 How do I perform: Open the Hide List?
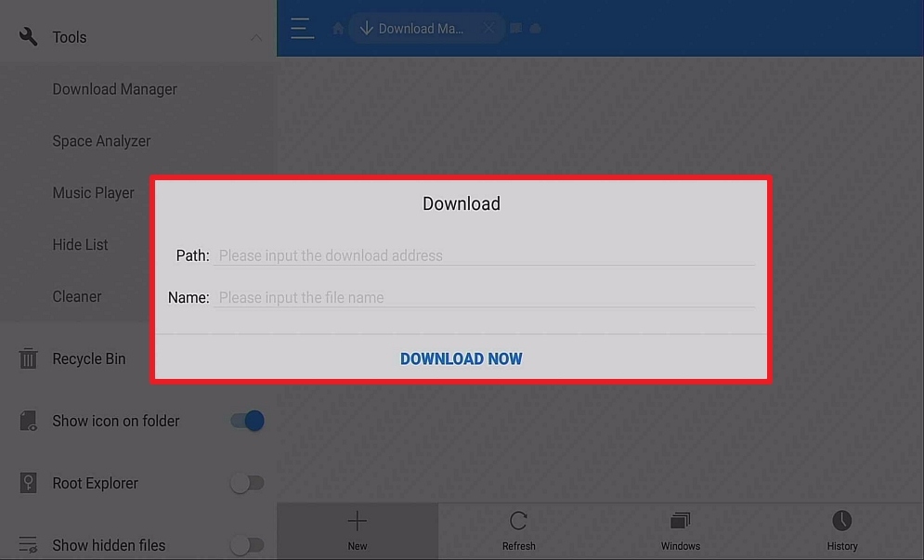pyautogui.click(x=80, y=244)
